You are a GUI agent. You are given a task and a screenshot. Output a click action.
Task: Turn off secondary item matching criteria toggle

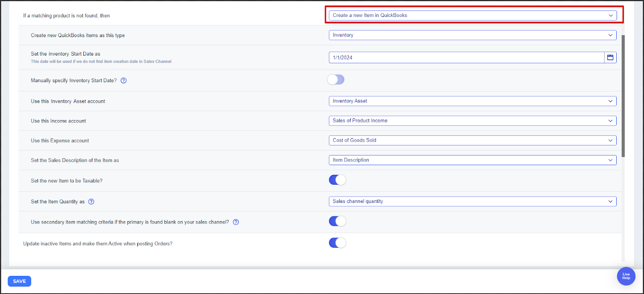[x=337, y=222]
